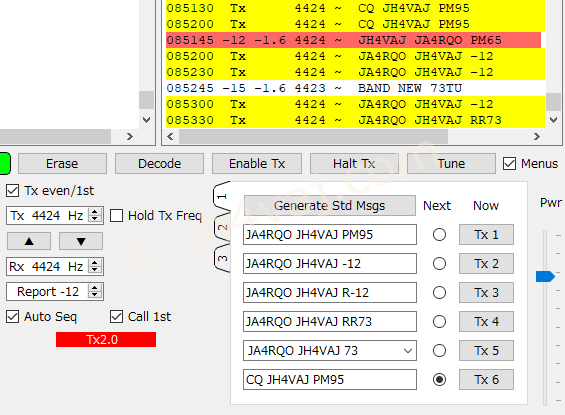Image resolution: width=565 pixels, height=415 pixels.
Task: Select row 085300 JA4RQO JH4VAJ -12
Action: click(355, 104)
